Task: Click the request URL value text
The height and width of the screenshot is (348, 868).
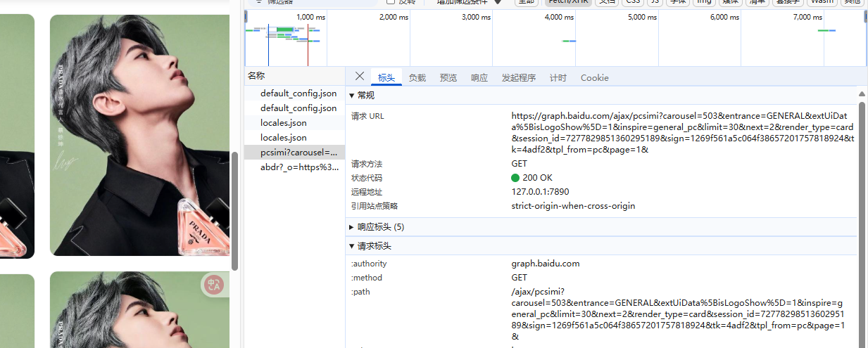Action: coord(683,133)
